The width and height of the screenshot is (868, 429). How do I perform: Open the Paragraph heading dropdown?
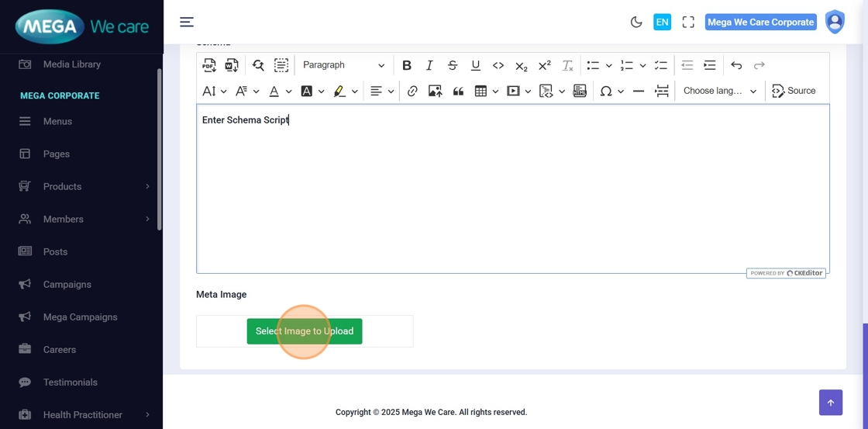(x=343, y=65)
